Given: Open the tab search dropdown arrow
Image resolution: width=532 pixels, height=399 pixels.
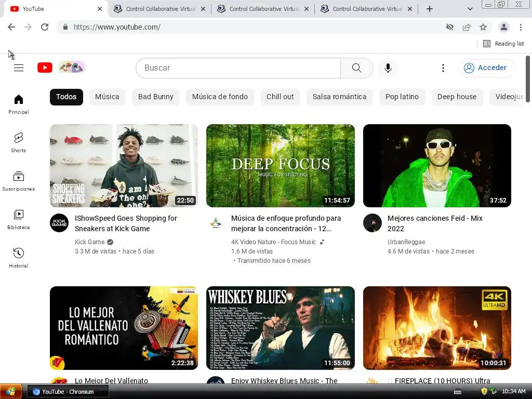Looking at the screenshot, I should (x=470, y=9).
